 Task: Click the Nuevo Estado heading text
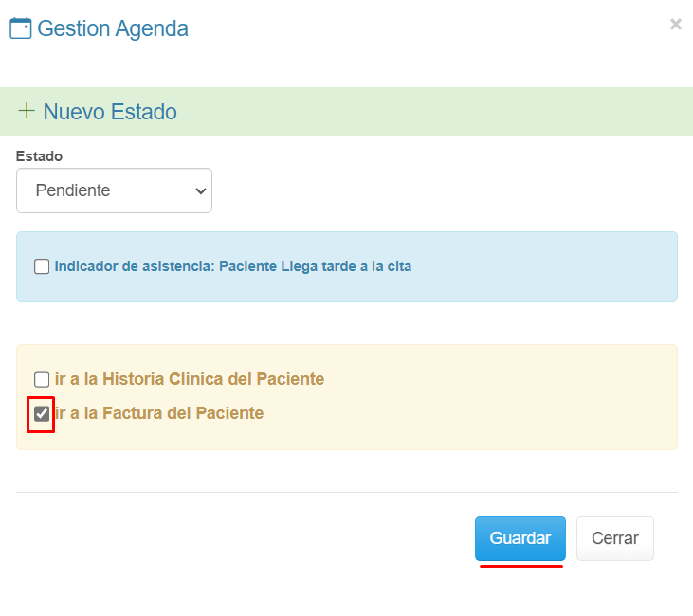pyautogui.click(x=110, y=112)
